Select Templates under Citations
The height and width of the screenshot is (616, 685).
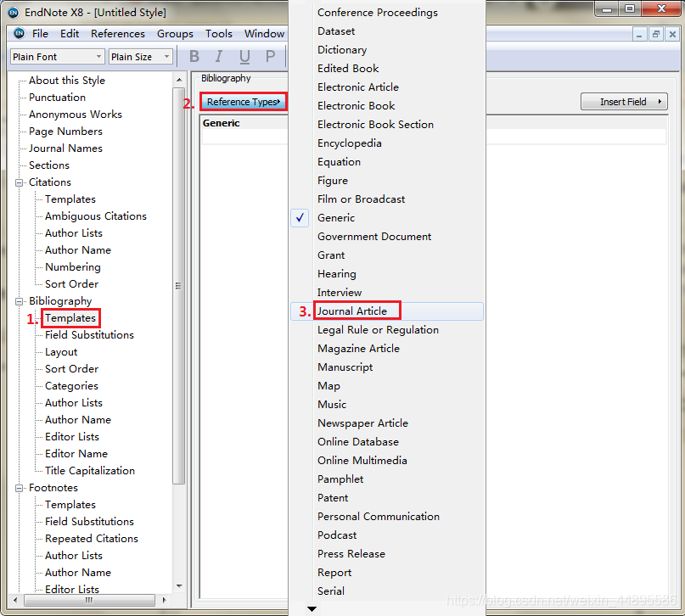70,199
